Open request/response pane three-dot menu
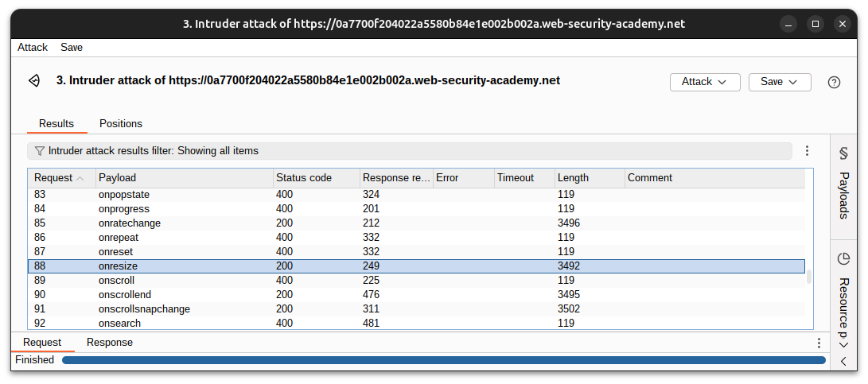 [819, 343]
